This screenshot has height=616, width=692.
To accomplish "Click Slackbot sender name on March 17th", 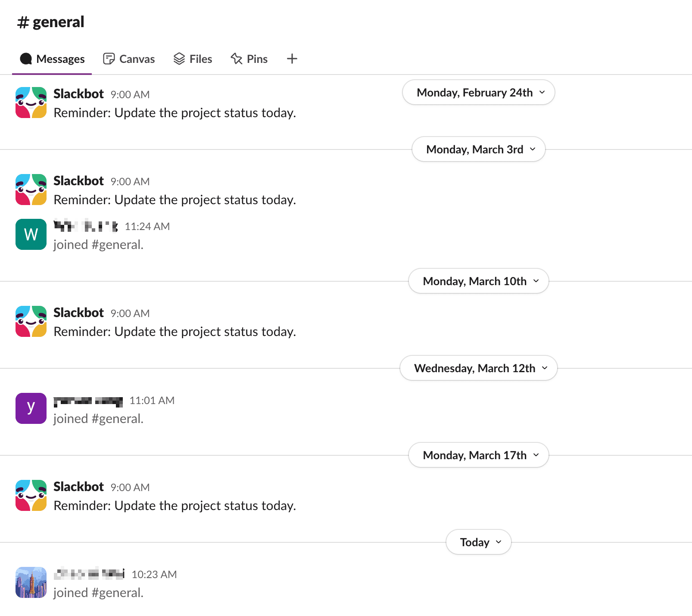I will click(78, 487).
